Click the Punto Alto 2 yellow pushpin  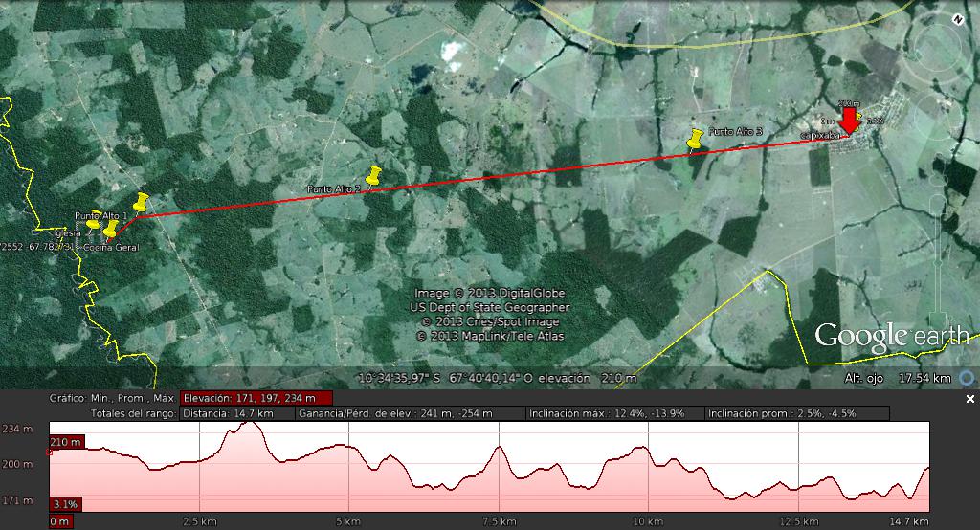(374, 176)
